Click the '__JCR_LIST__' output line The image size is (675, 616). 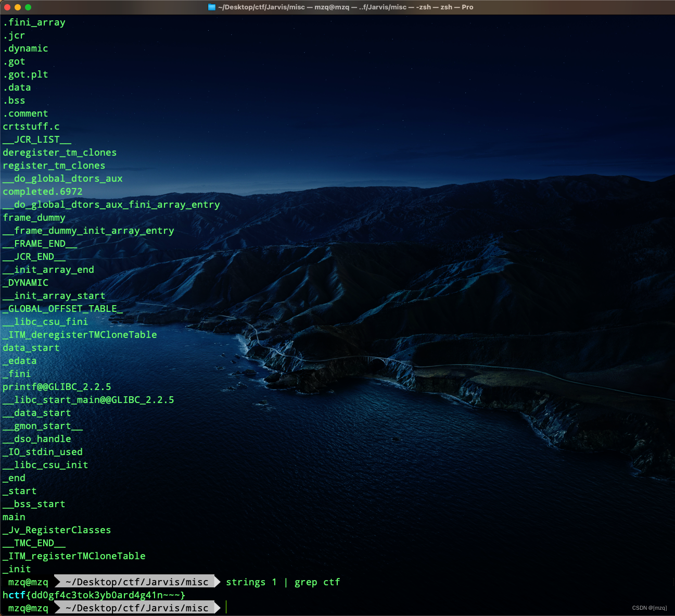[37, 140]
